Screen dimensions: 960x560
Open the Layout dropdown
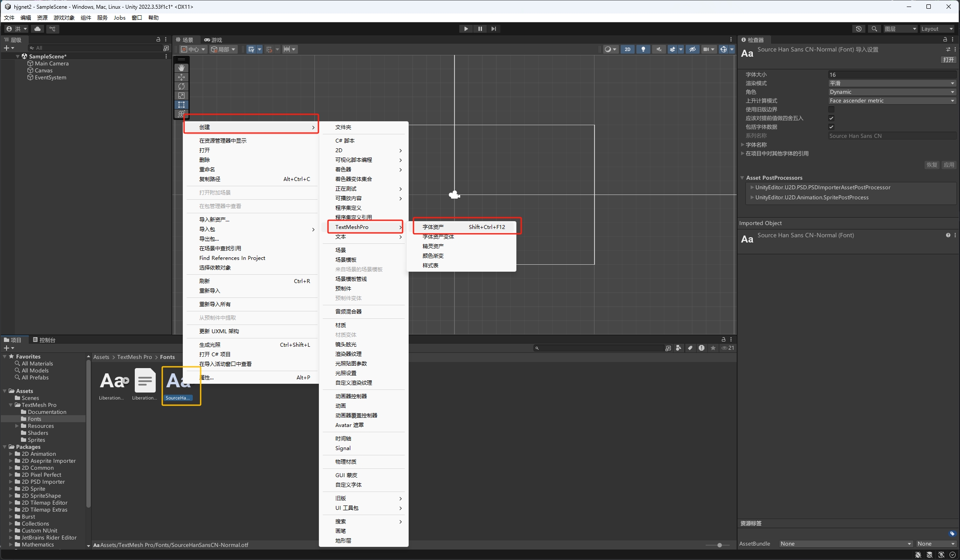click(937, 29)
